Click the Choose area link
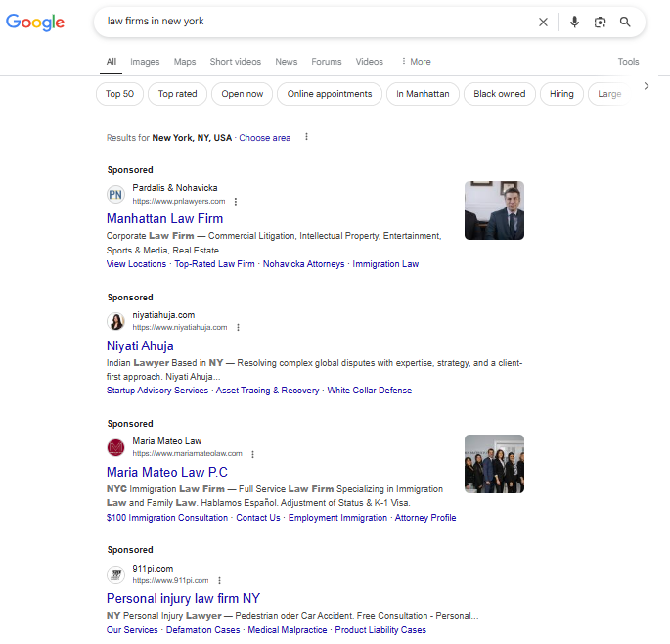The width and height of the screenshot is (670, 644). [264, 138]
